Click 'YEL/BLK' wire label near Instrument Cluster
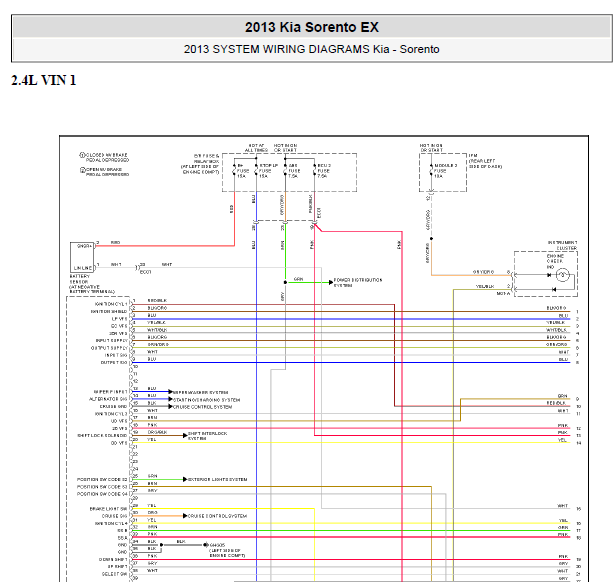613x582 pixels. [x=485, y=287]
